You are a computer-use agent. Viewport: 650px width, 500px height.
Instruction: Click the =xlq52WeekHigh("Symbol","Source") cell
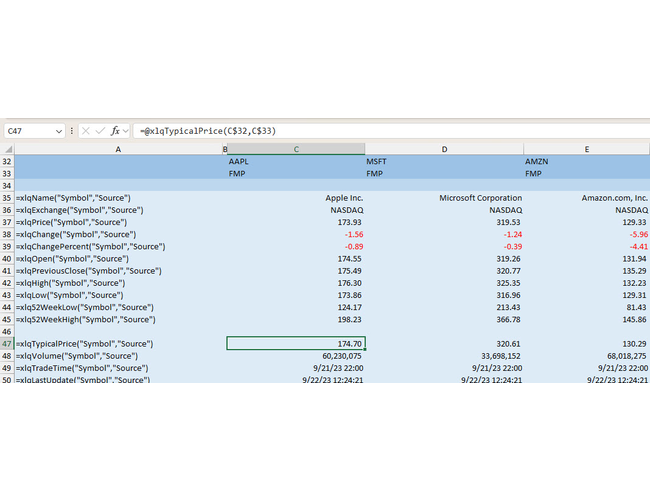point(118,319)
